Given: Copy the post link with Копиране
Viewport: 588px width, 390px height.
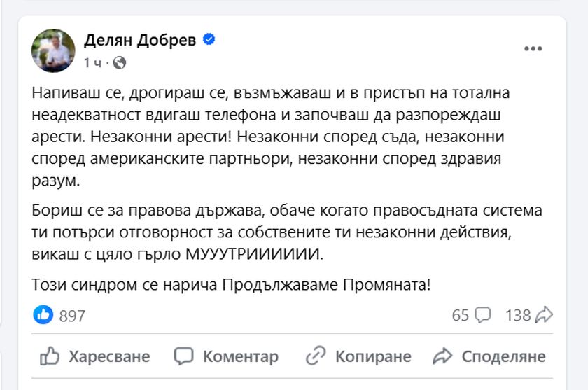Looking at the screenshot, I should click(x=360, y=356).
